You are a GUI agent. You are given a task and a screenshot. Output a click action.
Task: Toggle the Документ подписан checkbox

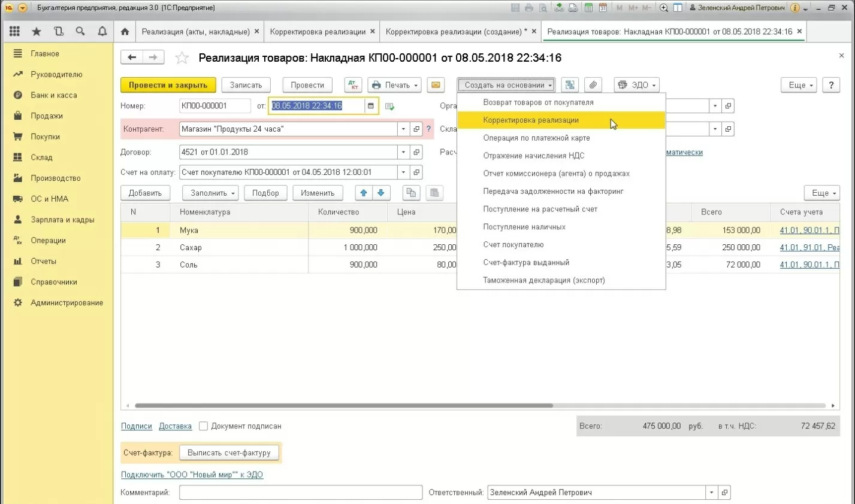point(204,426)
